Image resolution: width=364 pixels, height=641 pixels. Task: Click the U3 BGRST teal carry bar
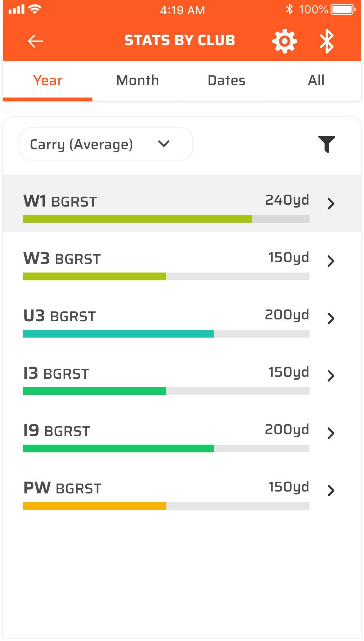[x=118, y=334]
